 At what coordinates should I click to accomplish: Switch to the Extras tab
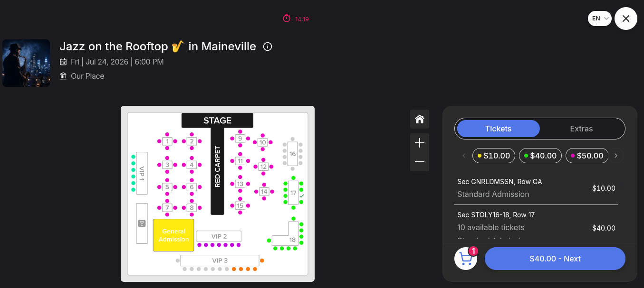[x=581, y=129]
